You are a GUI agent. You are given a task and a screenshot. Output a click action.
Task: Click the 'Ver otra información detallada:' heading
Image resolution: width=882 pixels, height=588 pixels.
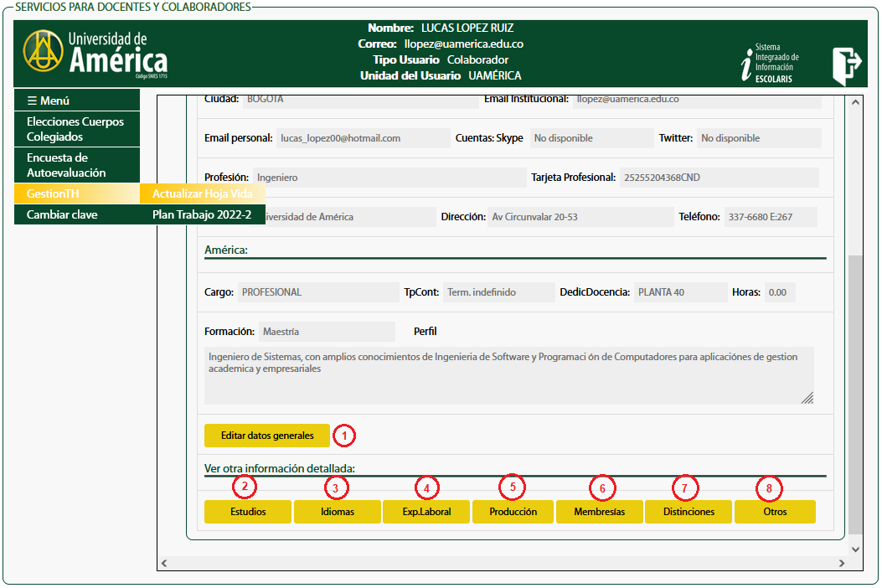[x=280, y=469]
